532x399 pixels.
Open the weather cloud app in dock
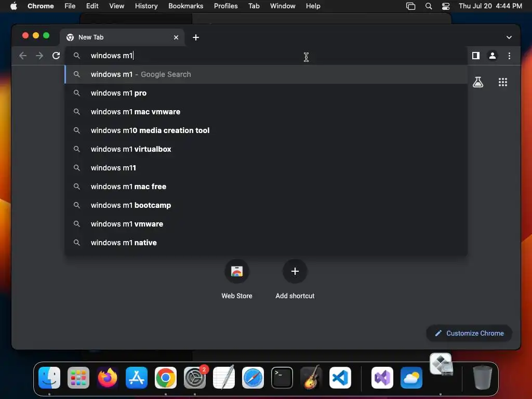coord(411,378)
